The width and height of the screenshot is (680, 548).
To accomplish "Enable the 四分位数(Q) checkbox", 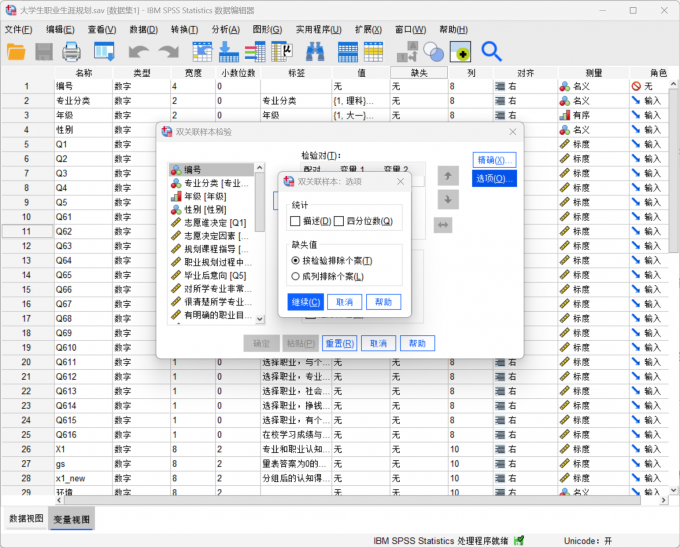I will 339,221.
